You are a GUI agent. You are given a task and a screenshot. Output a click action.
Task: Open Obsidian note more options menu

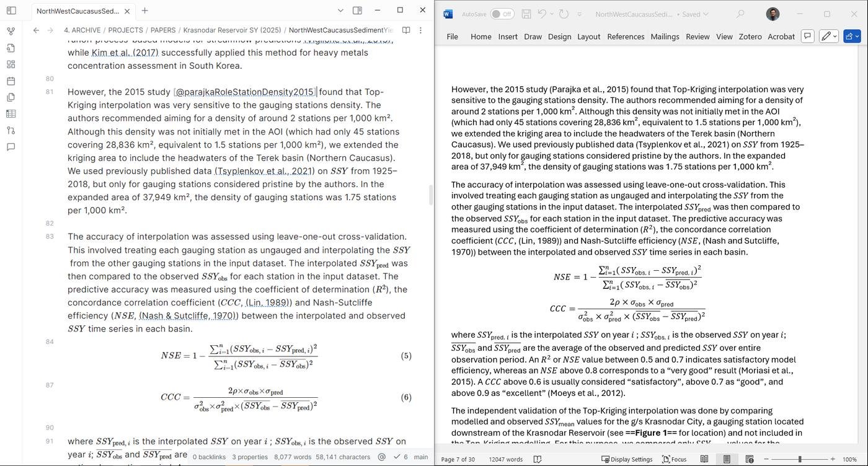tap(420, 30)
